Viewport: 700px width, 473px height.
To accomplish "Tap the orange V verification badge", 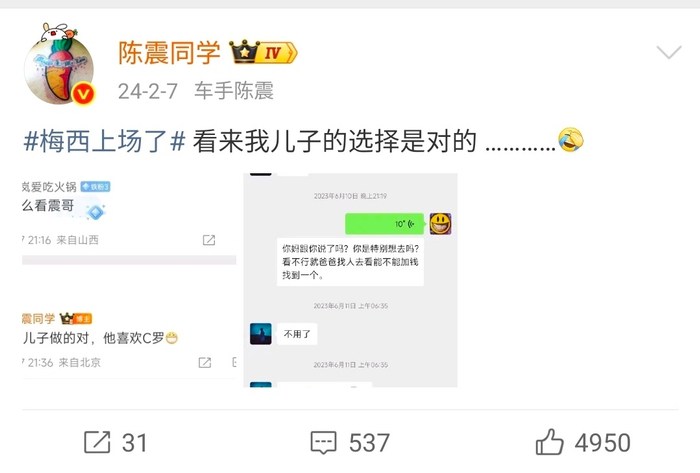I will (x=83, y=94).
